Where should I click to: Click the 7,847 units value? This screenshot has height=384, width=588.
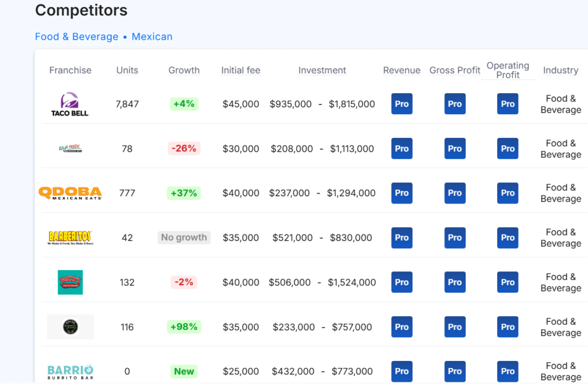click(x=127, y=104)
